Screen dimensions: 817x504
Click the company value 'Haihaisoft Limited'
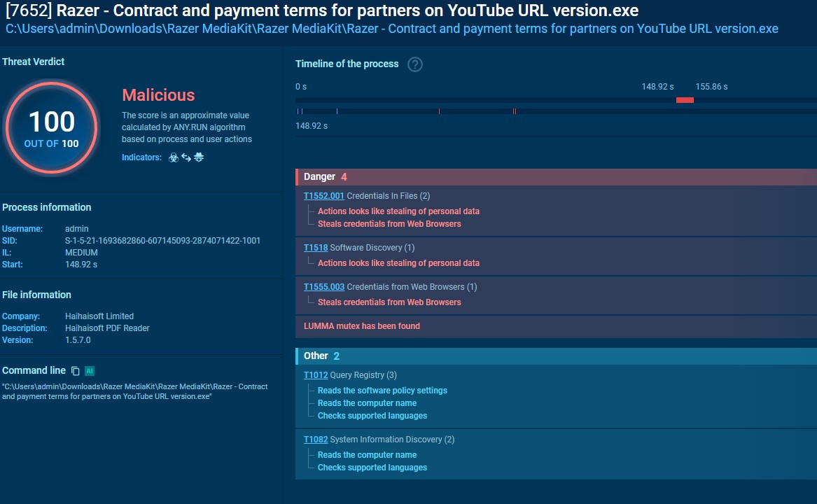click(x=99, y=316)
